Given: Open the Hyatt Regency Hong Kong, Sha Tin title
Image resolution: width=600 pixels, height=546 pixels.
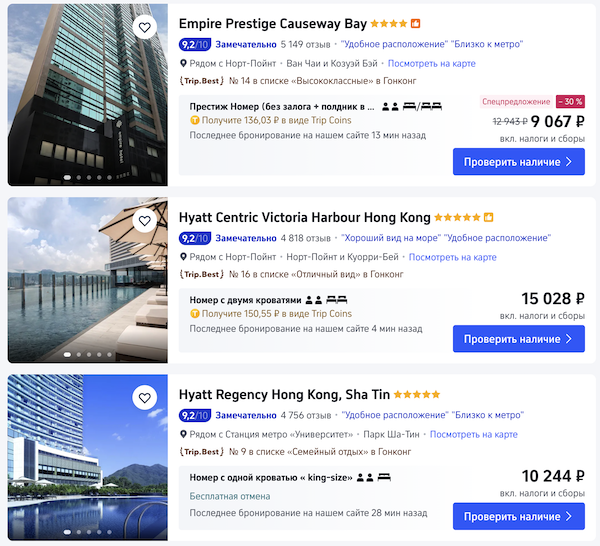Looking at the screenshot, I should click(284, 394).
